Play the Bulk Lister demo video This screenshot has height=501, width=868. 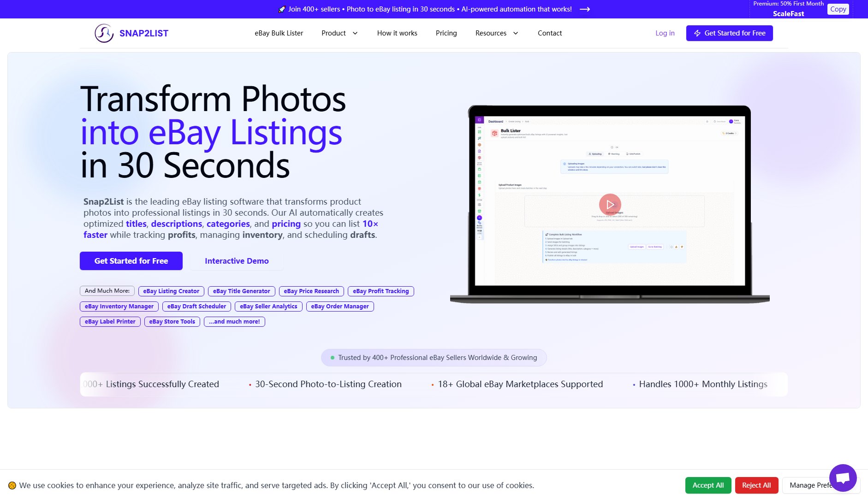[x=610, y=204]
